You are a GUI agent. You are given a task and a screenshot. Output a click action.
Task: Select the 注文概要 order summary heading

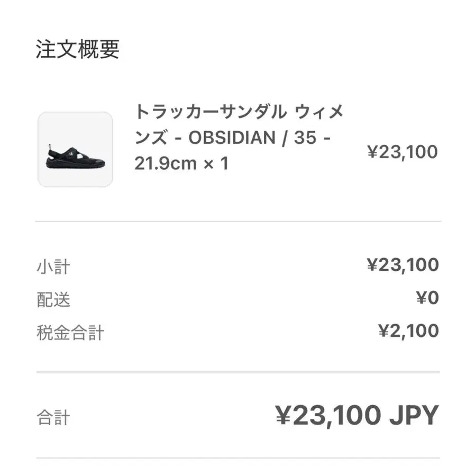[78, 49]
